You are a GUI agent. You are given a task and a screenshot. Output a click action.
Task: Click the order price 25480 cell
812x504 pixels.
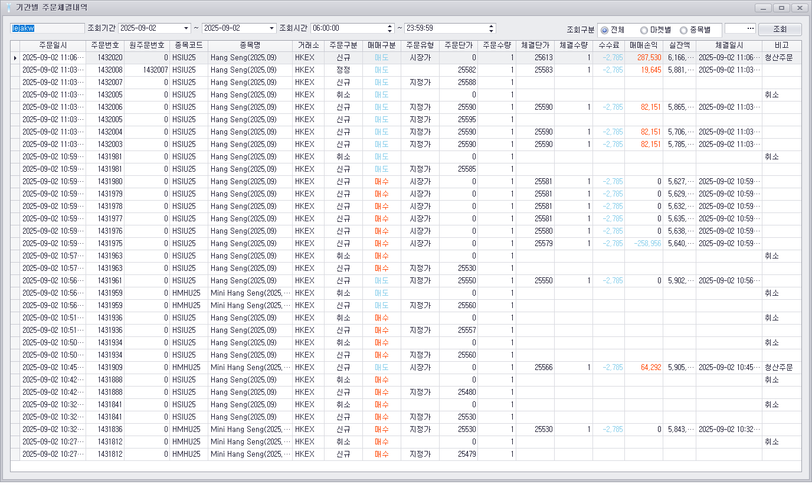pos(459,392)
